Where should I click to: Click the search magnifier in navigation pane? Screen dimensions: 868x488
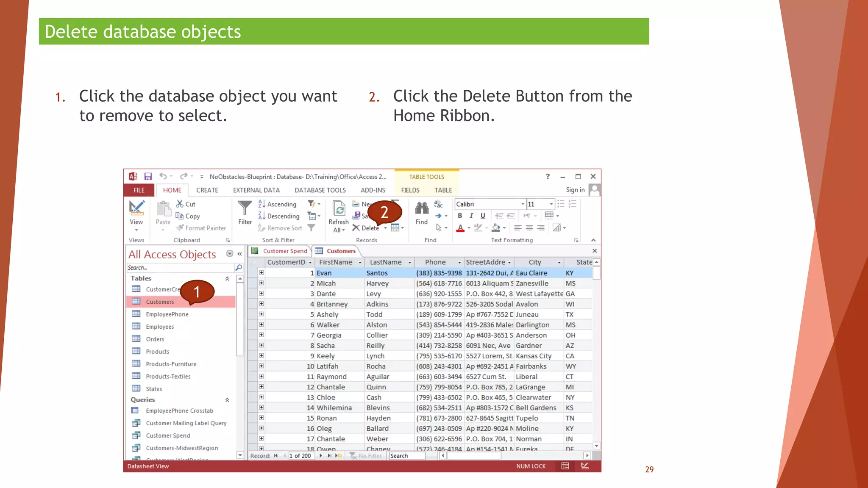(239, 268)
